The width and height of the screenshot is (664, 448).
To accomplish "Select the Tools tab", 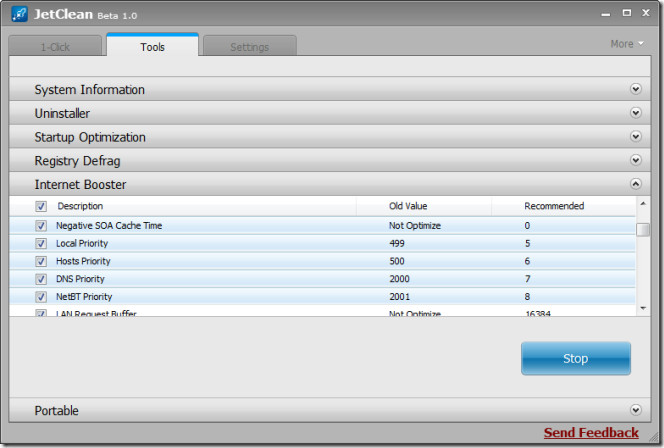I will click(x=152, y=46).
